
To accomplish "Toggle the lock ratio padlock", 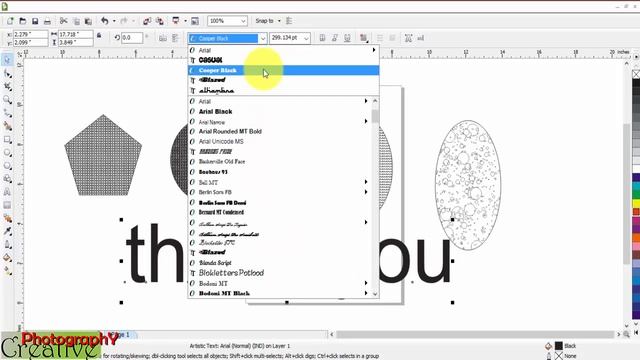I will coord(99,36).
